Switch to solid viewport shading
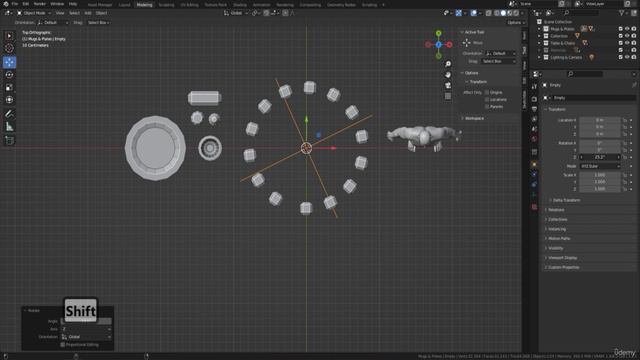Screen dimensions: 640x360 pyautogui.click(x=503, y=13)
